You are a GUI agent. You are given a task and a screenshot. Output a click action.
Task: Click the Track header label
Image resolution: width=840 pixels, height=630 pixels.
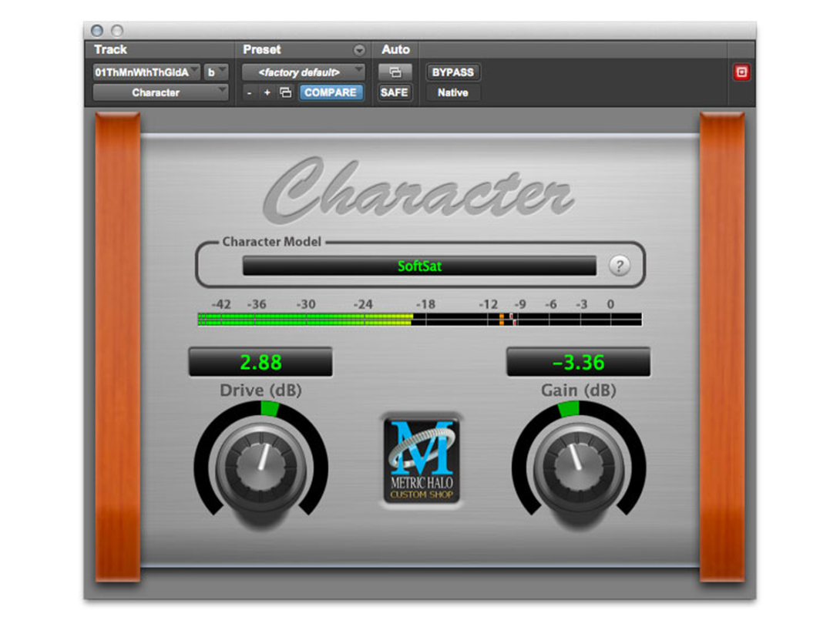(x=110, y=49)
